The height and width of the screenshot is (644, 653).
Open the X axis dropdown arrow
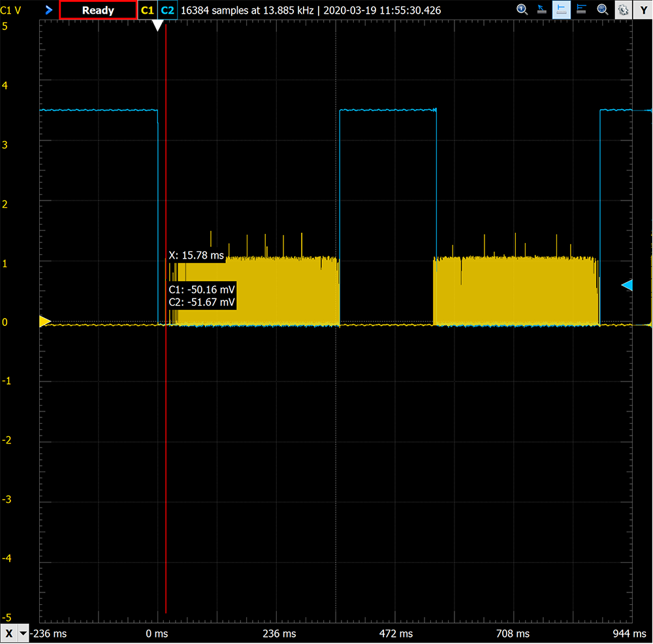click(24, 634)
